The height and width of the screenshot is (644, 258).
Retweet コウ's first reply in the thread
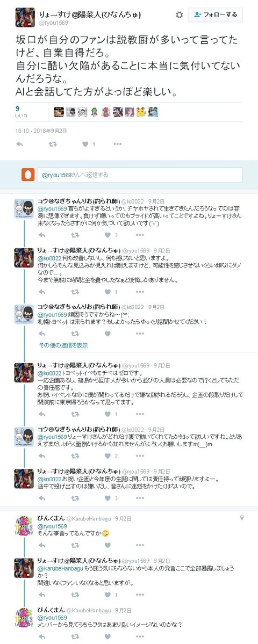75,235
